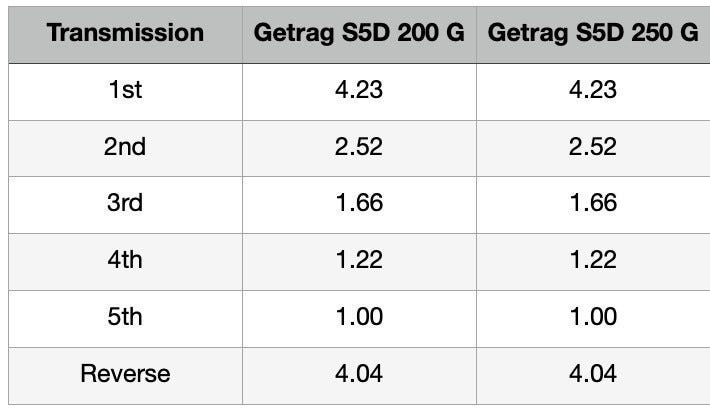Click the 1st gear row label

pos(125,90)
